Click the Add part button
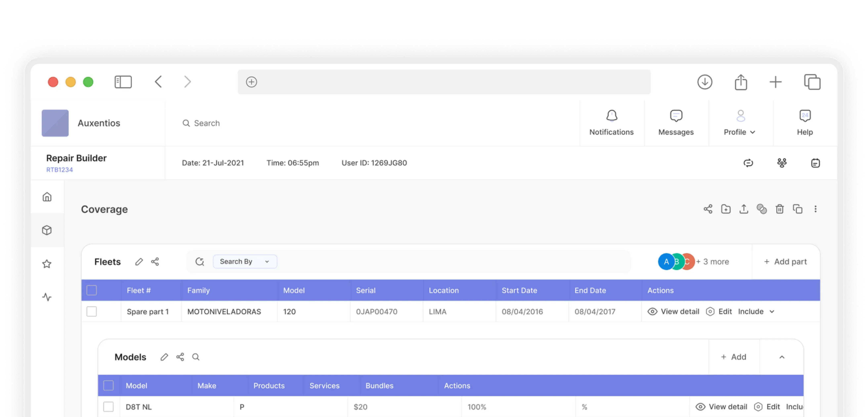This screenshot has height=417, width=868. 785,262
